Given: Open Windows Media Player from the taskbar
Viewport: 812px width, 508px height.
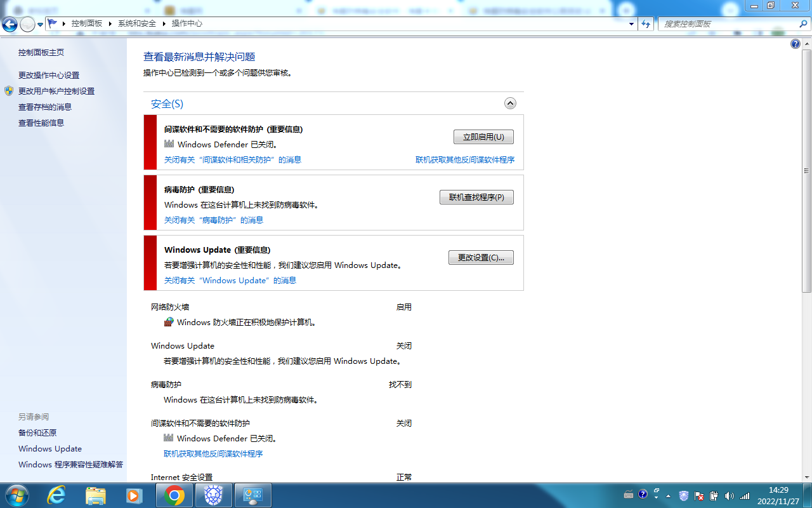Looking at the screenshot, I should pos(134,495).
